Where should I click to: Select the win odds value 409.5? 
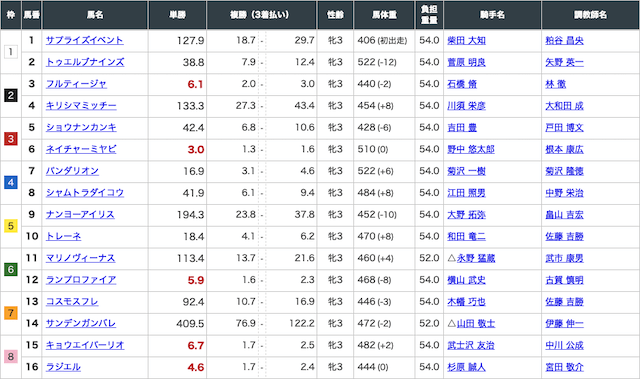tap(190, 324)
